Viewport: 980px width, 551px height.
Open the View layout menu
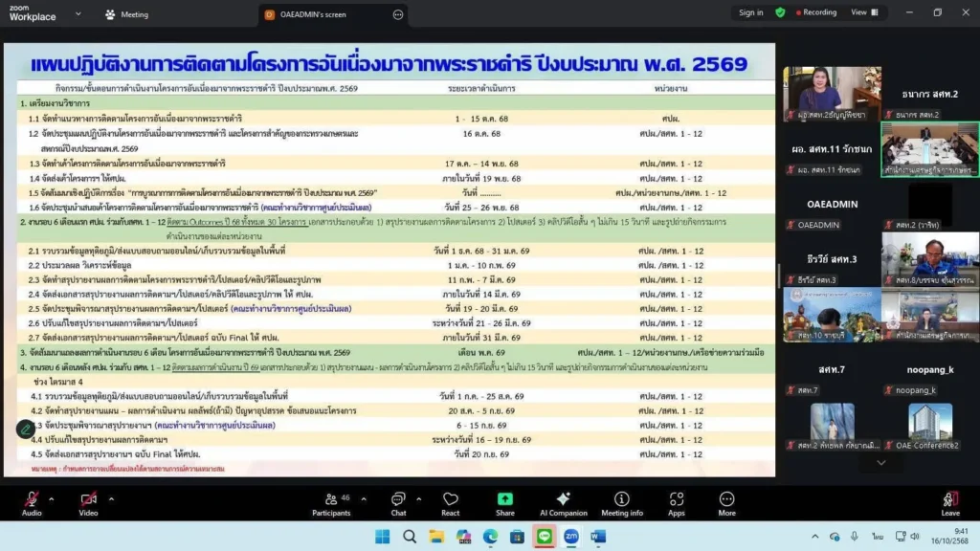click(x=862, y=12)
